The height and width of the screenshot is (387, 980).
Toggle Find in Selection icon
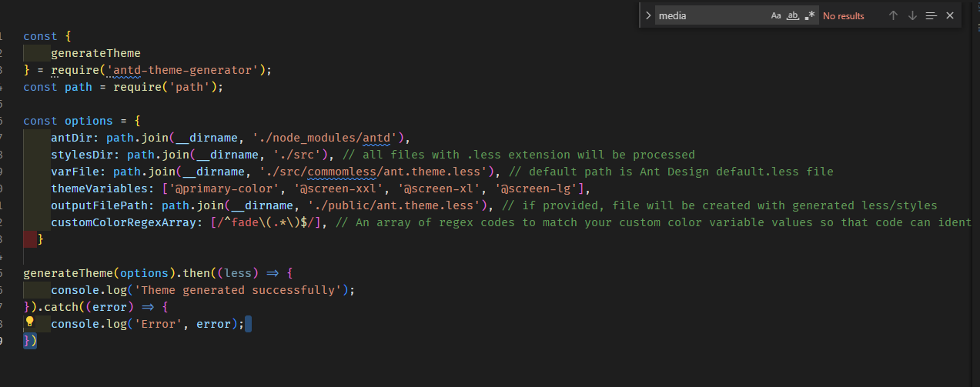pos(932,15)
